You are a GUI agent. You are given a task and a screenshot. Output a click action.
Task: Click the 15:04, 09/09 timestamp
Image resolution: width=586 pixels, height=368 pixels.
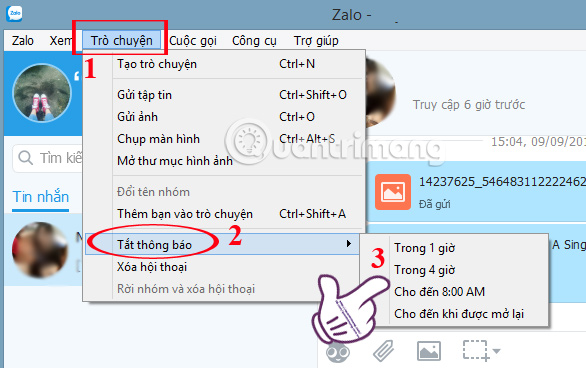[538, 142]
